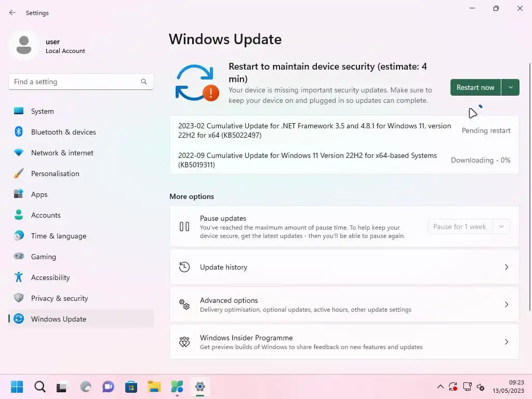Expand Advanced options chevron
This screenshot has height=399, width=532.
tap(506, 304)
